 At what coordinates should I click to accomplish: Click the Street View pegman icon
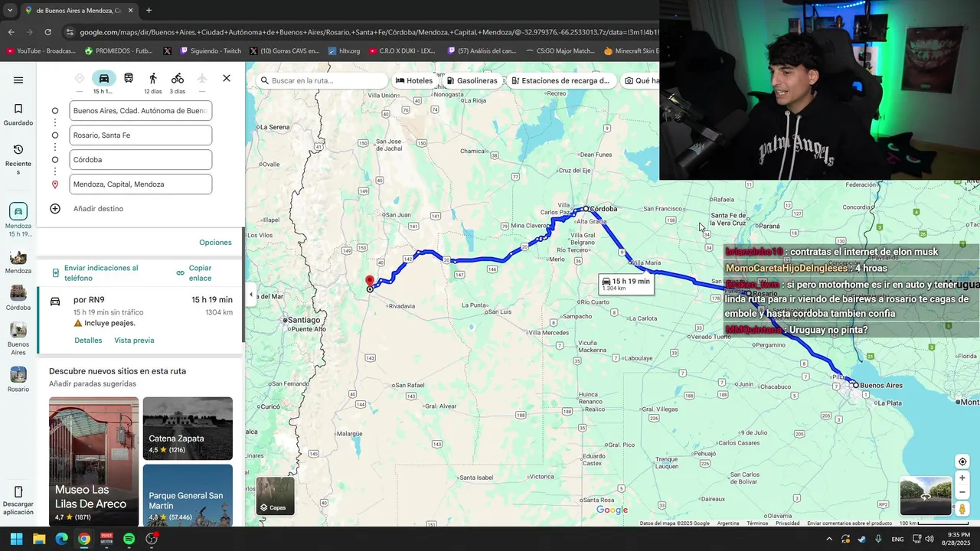coord(962,509)
